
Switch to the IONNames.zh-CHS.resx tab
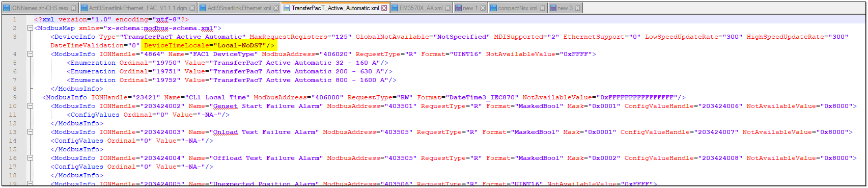pyautogui.click(x=40, y=8)
